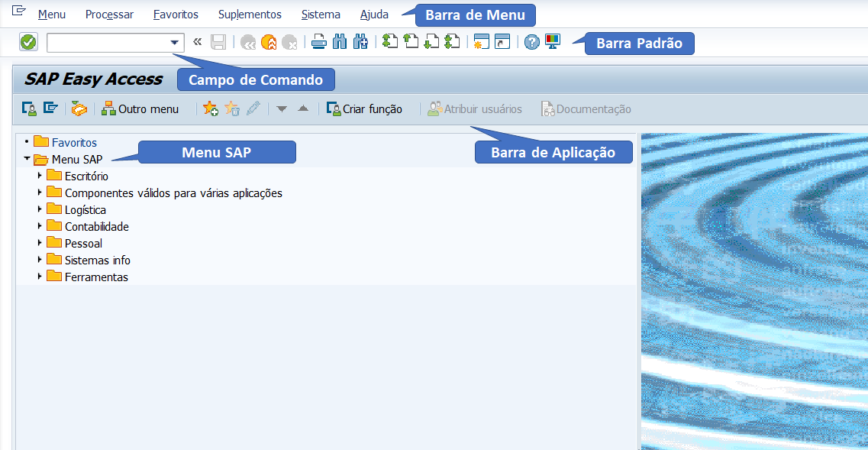Click Delete favorites star-trash icon
The image size is (868, 450).
(232, 108)
